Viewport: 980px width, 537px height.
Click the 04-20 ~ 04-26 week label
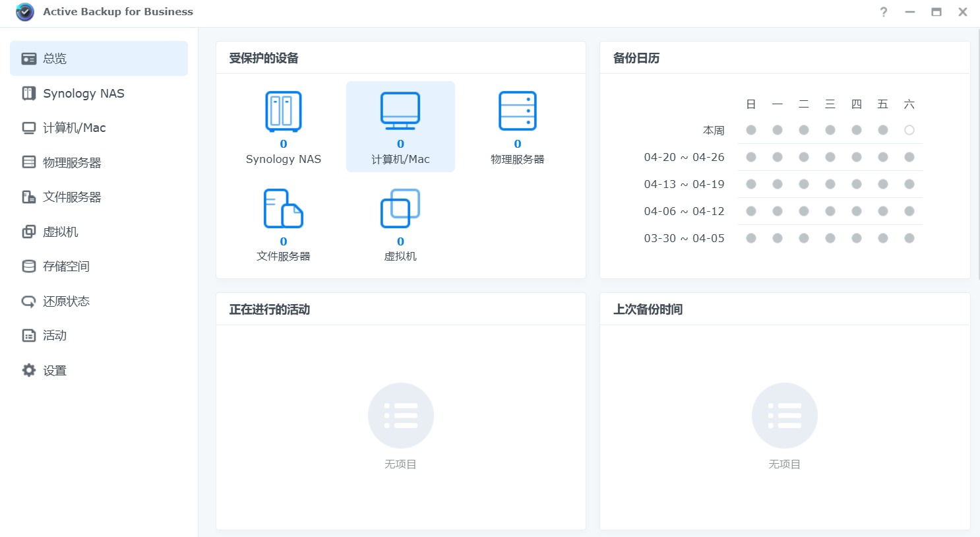tap(684, 157)
